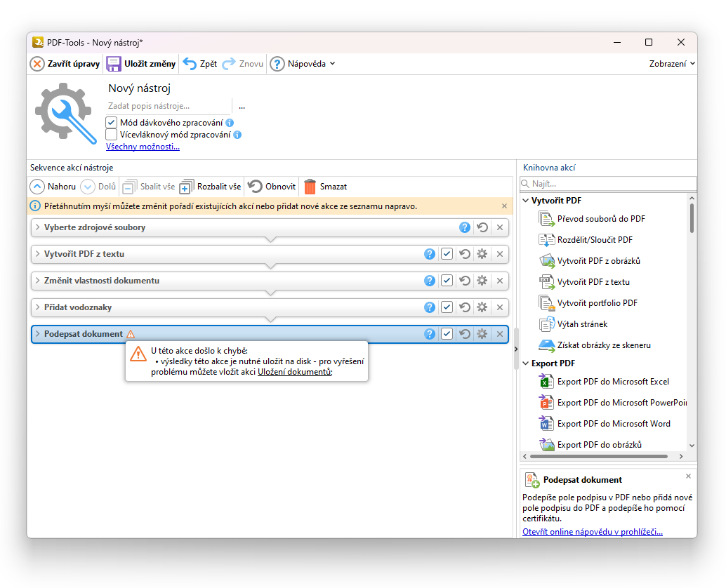The image size is (726, 588).
Task: Remove the Přidat vodoznaky action
Action: point(500,307)
